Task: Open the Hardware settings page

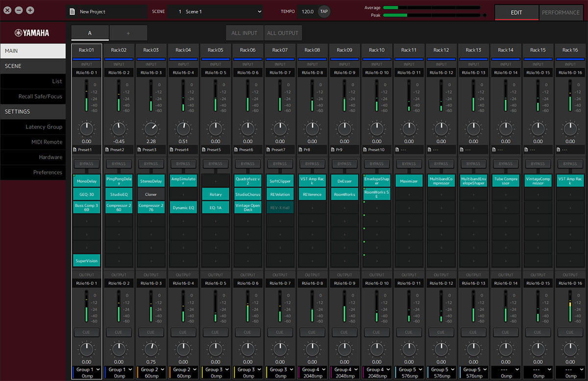Action: (33, 157)
